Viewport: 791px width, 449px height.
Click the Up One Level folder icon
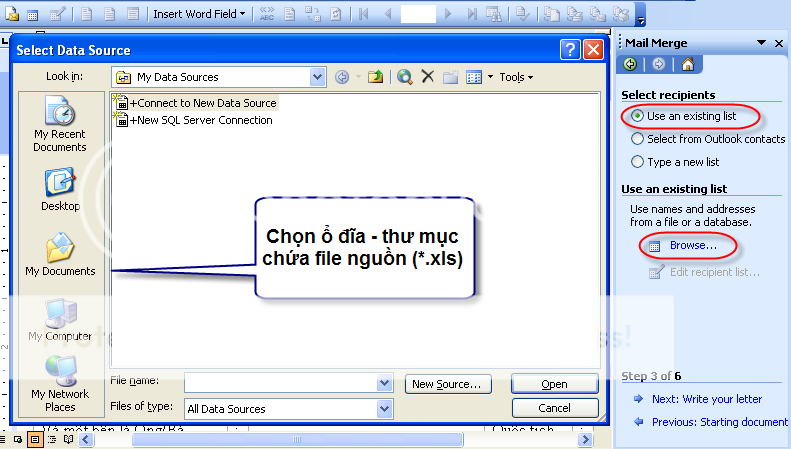pyautogui.click(x=375, y=77)
